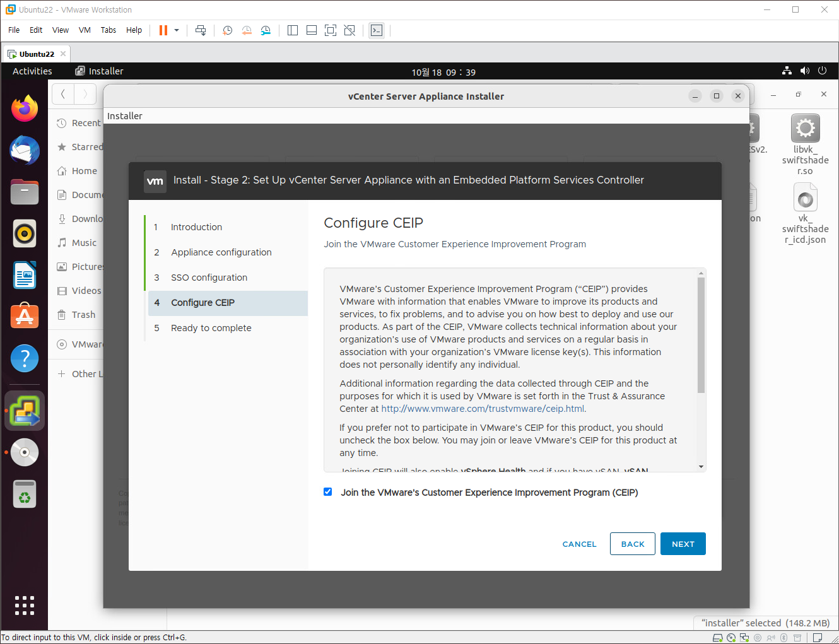This screenshot has height=644, width=839.
Task: Open the power menu icon in top bar
Action: tap(822, 71)
